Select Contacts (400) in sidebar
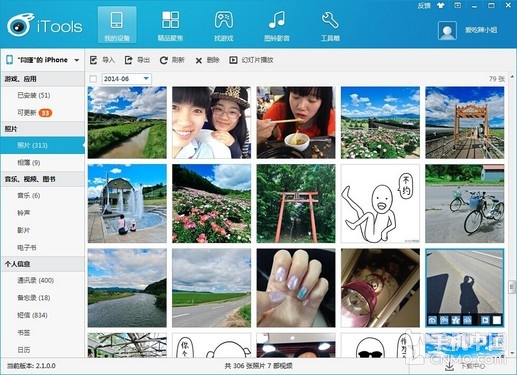The height and width of the screenshot is (375, 517). coord(43,281)
